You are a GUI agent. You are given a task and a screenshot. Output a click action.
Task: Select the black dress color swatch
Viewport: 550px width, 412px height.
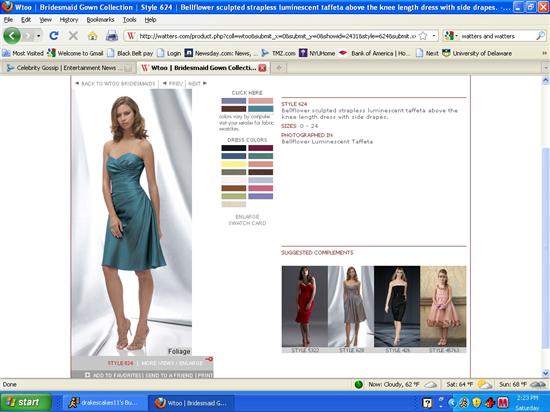234,148
